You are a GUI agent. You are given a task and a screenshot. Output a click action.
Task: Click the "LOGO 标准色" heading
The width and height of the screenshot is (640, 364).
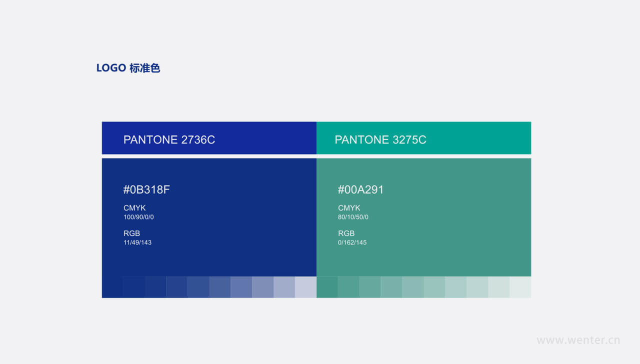click(128, 68)
